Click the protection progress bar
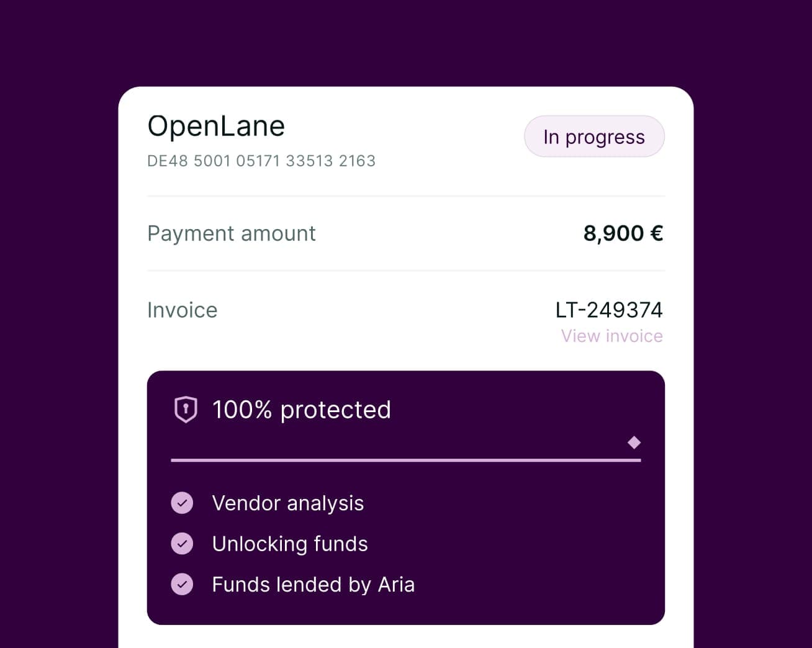 coord(405,460)
